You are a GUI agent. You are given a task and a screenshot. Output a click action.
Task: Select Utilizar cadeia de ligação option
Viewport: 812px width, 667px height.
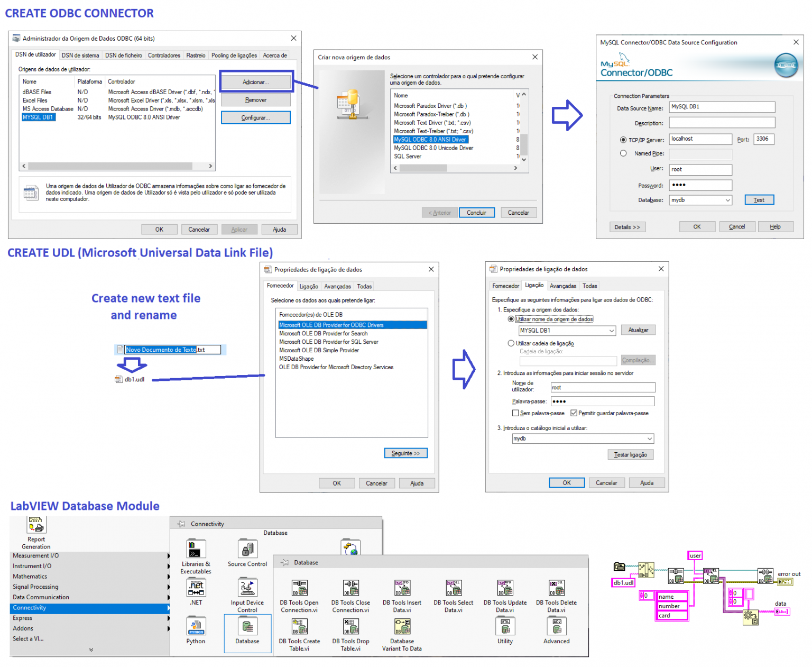[511, 343]
